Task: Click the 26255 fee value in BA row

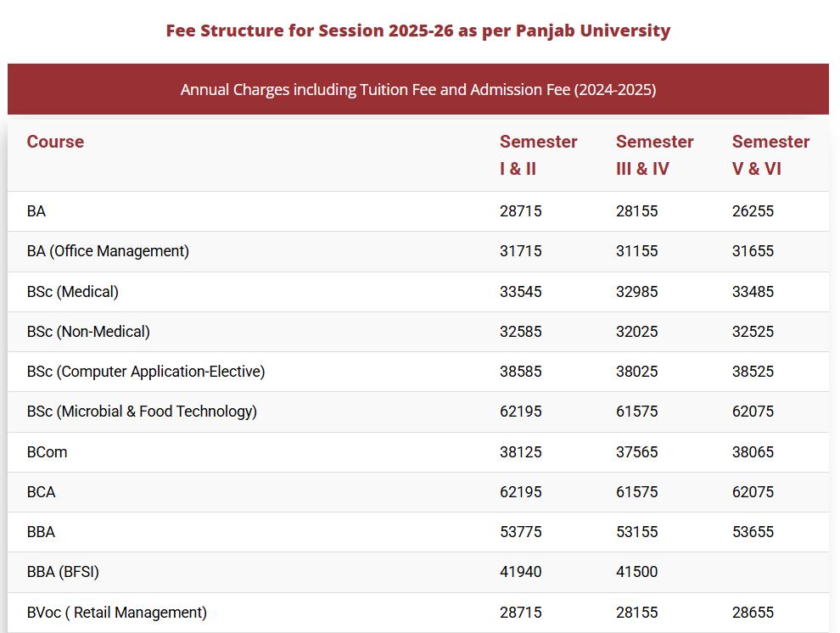Action: click(x=753, y=211)
